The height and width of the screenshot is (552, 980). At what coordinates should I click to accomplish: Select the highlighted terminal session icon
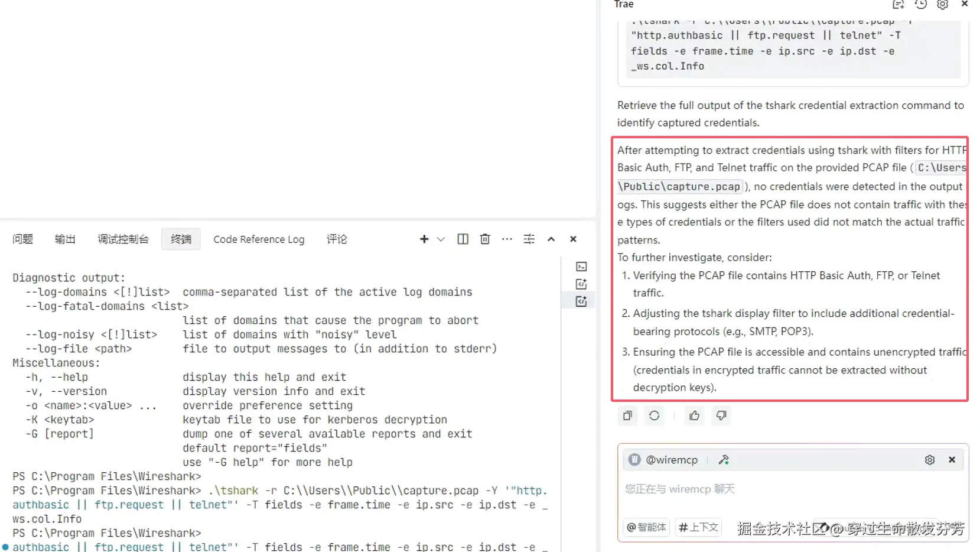[x=581, y=301]
